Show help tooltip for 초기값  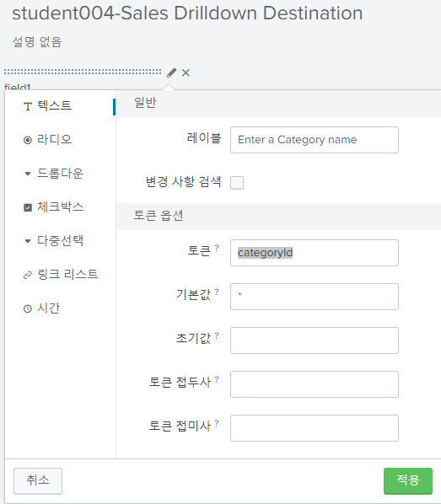coord(217,335)
